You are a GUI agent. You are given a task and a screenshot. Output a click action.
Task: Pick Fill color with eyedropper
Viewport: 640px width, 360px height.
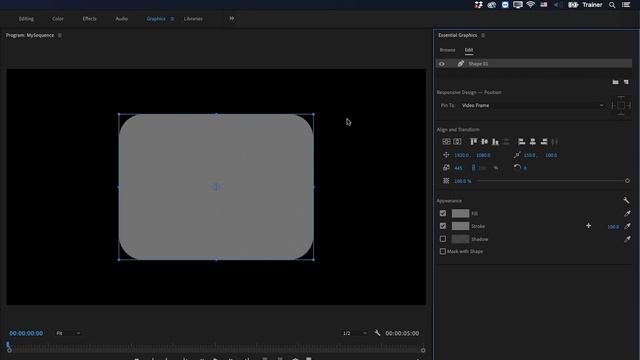[x=627, y=213]
